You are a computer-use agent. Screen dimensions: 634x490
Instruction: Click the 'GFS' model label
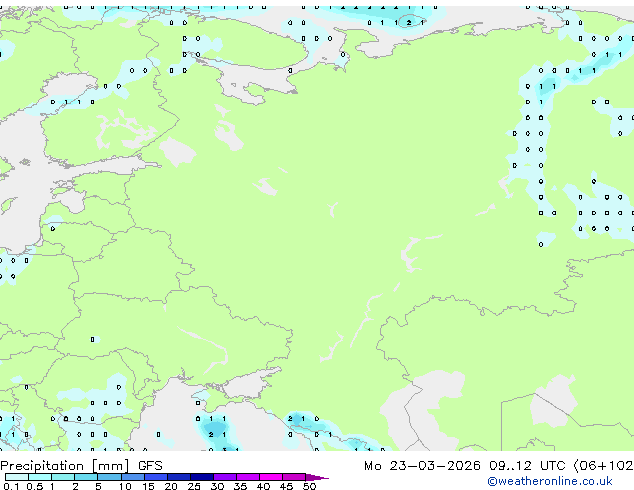(x=150, y=466)
